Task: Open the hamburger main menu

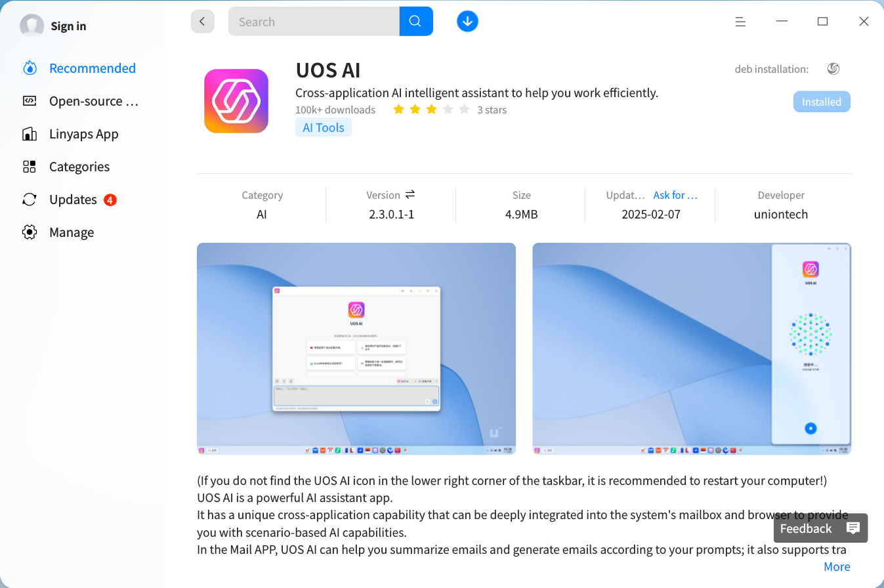Action: click(x=740, y=22)
